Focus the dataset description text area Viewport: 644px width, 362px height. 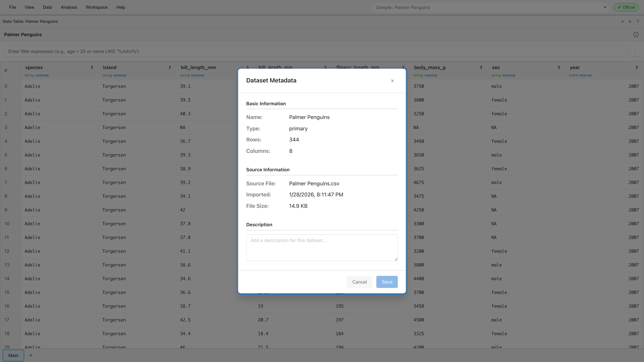coord(322,248)
